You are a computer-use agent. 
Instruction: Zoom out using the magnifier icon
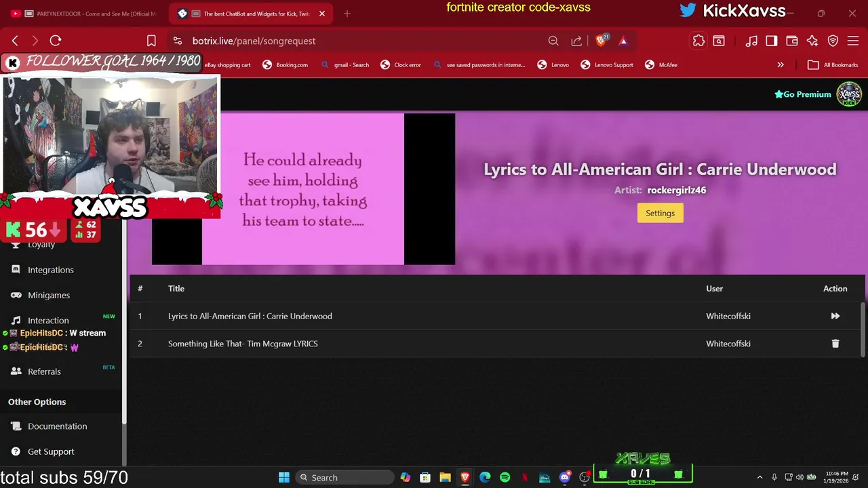553,41
